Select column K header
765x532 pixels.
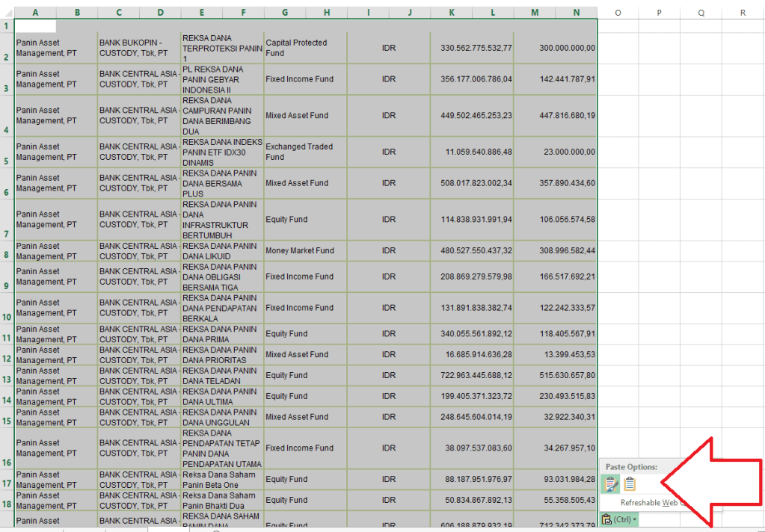click(452, 13)
